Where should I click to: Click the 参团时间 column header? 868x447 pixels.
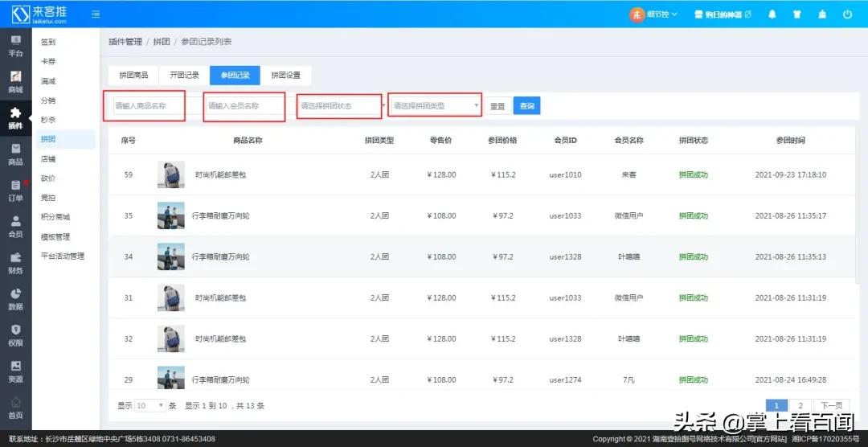[791, 140]
